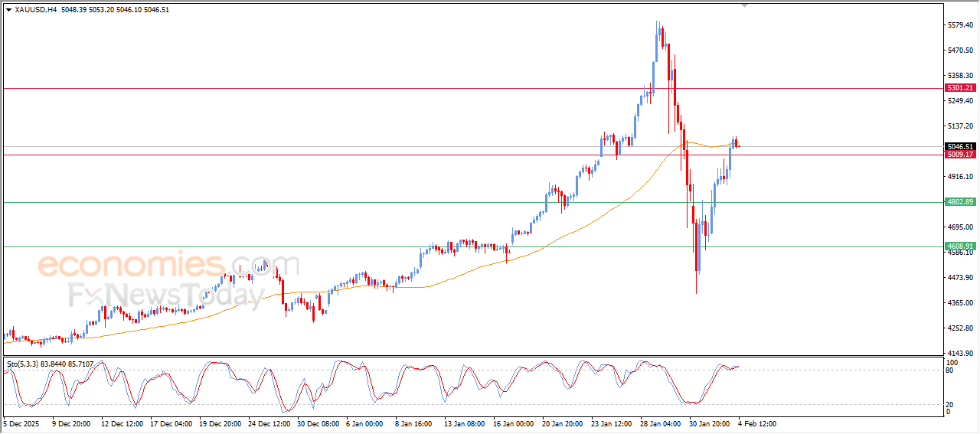Select the Sto(5,3,3) indicator label

point(24,364)
